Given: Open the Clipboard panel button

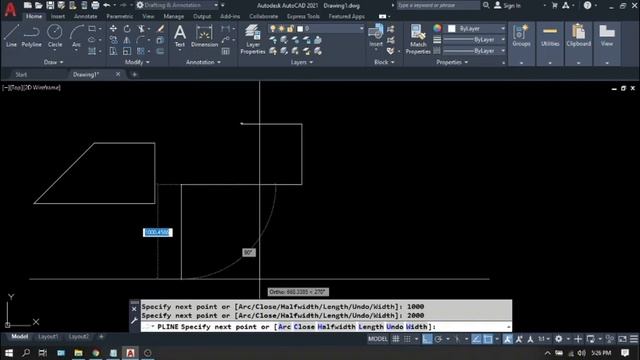Looking at the screenshot, I should [x=578, y=36].
